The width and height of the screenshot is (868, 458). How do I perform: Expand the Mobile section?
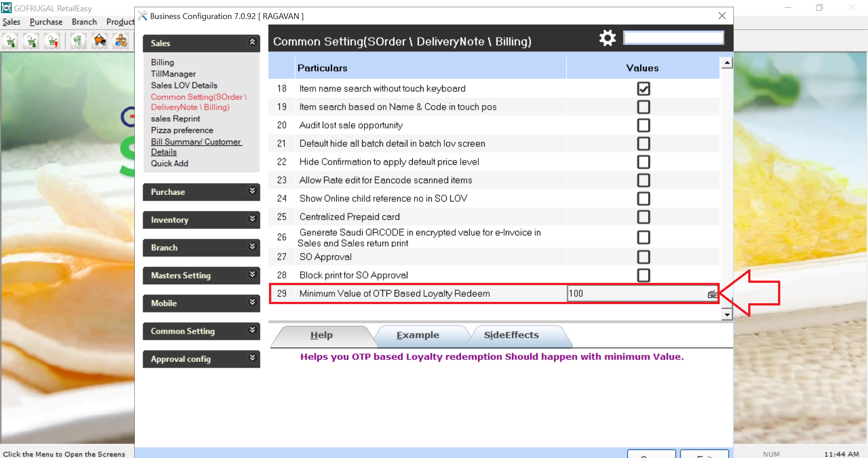click(x=252, y=302)
